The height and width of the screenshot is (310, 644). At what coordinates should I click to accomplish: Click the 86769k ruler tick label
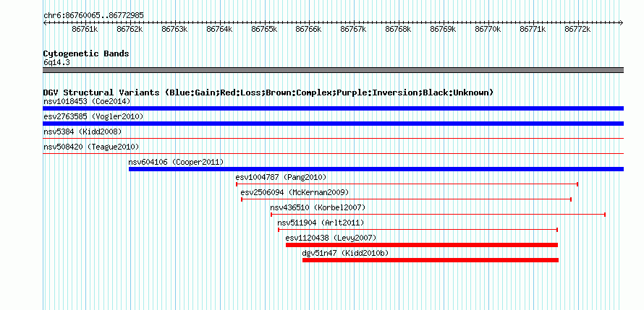click(443, 29)
